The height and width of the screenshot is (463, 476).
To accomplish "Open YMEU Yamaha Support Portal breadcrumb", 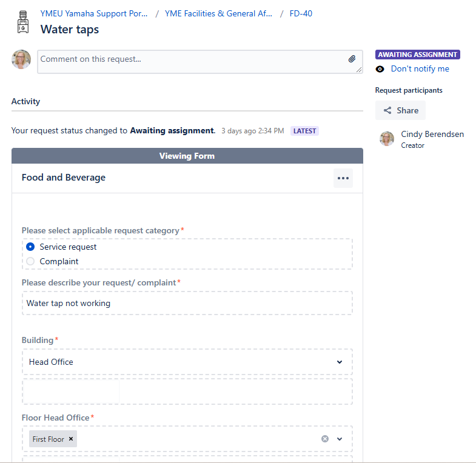I will point(94,14).
